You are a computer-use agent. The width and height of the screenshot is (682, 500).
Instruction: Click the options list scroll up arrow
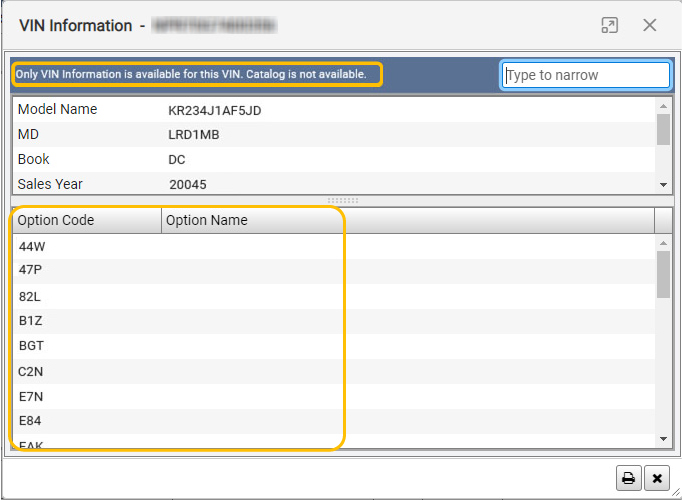coord(664,242)
